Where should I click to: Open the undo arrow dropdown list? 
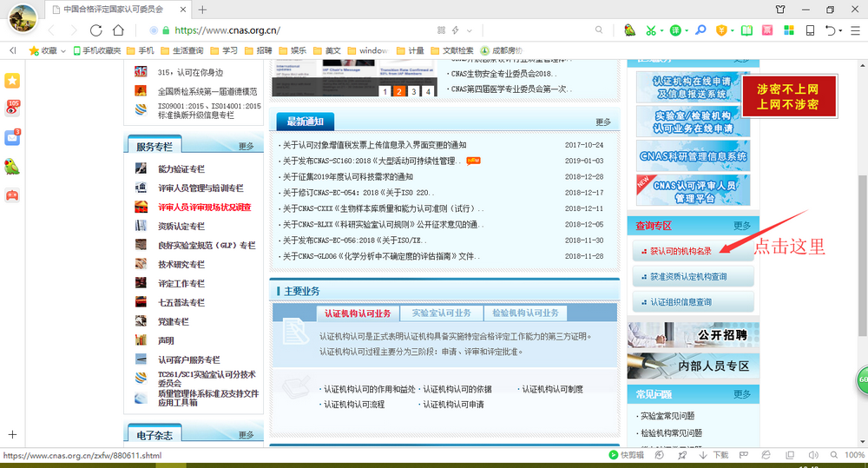pyautogui.click(x=840, y=31)
